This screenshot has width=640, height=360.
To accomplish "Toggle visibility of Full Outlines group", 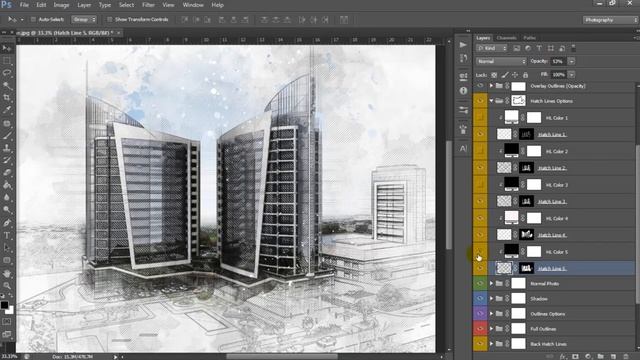I will [x=480, y=329].
